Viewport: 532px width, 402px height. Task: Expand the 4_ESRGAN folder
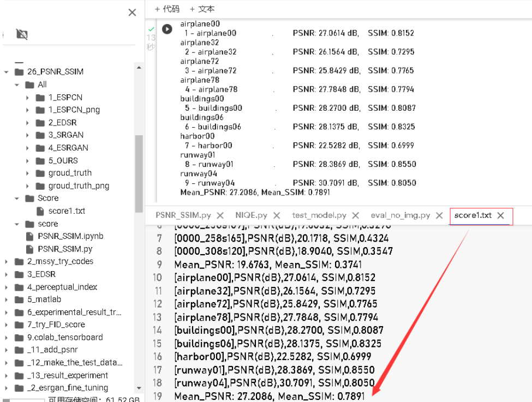pos(27,148)
